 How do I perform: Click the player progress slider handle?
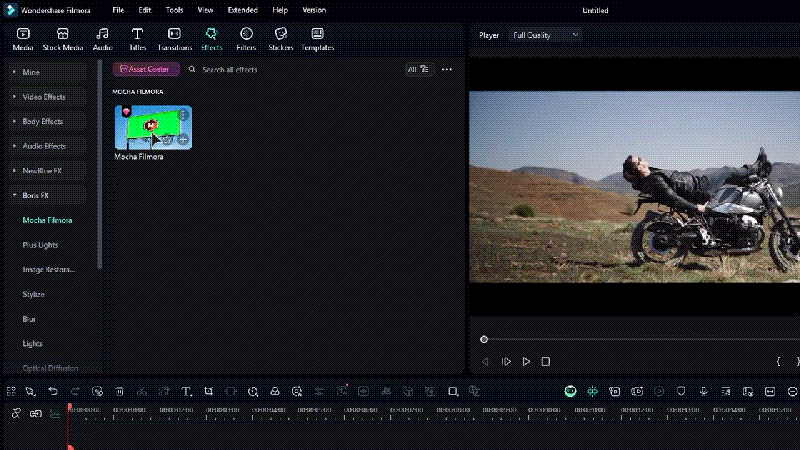(484, 339)
